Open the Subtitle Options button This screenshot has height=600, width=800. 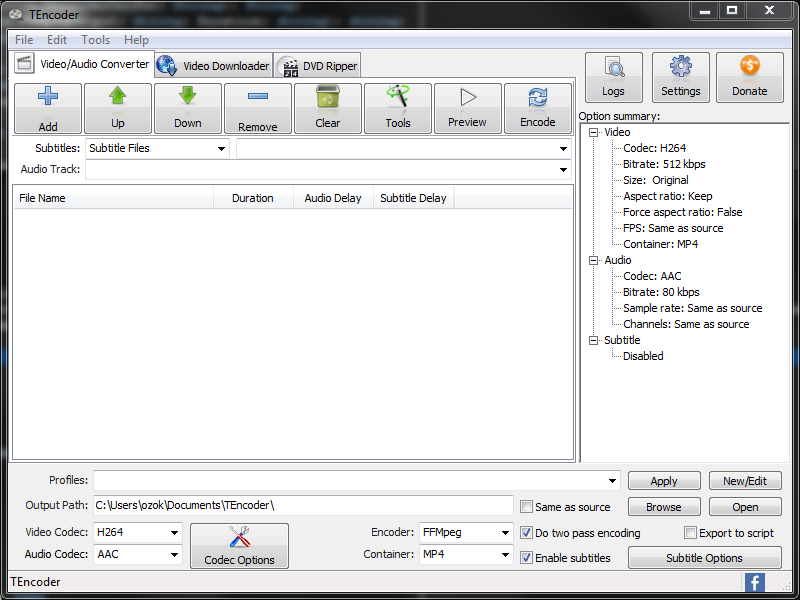click(704, 558)
